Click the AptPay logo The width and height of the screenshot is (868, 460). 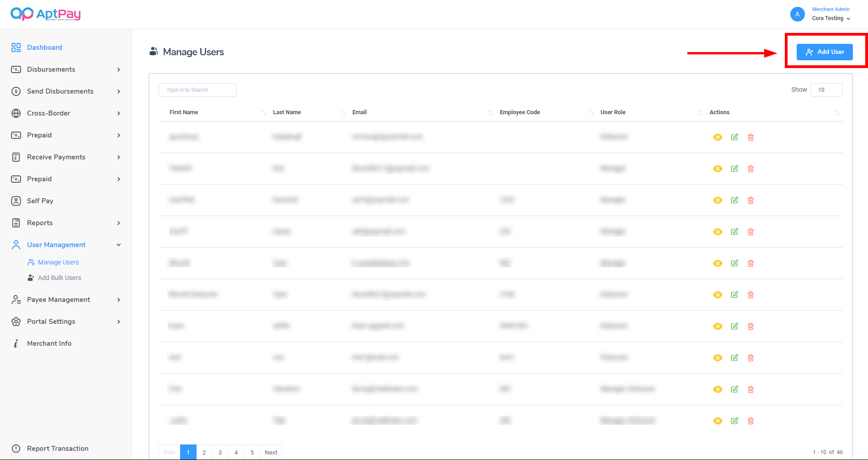point(45,14)
